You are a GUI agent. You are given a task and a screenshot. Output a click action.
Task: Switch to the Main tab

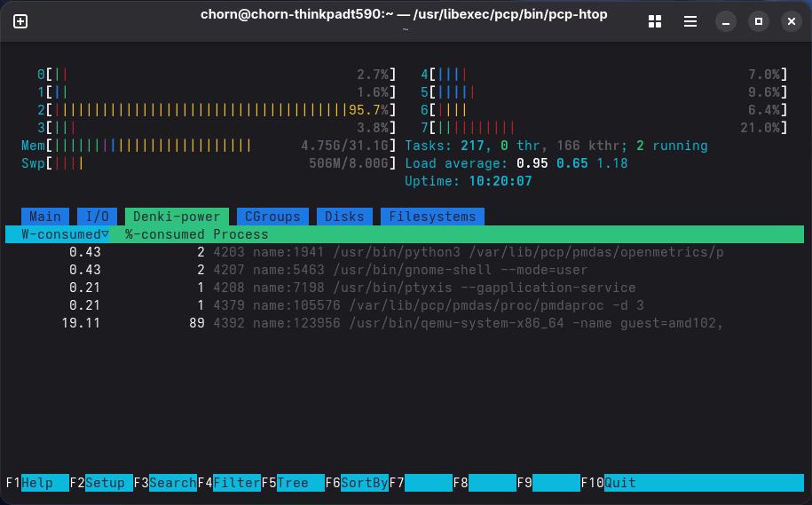(45, 217)
